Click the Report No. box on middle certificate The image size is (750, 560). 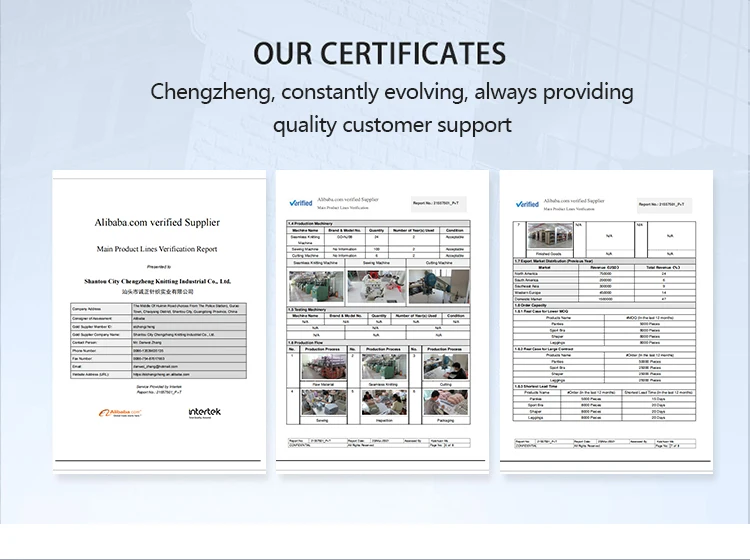[437, 204]
